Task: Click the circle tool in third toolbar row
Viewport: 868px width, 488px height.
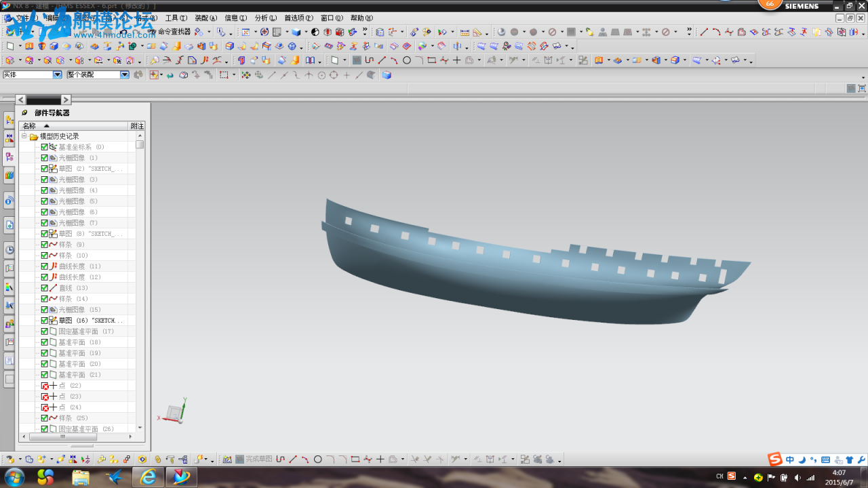Action: (x=407, y=60)
